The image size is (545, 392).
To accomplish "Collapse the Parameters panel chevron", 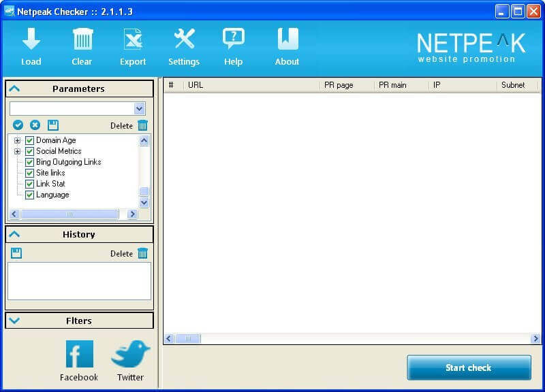I will pyautogui.click(x=14, y=88).
